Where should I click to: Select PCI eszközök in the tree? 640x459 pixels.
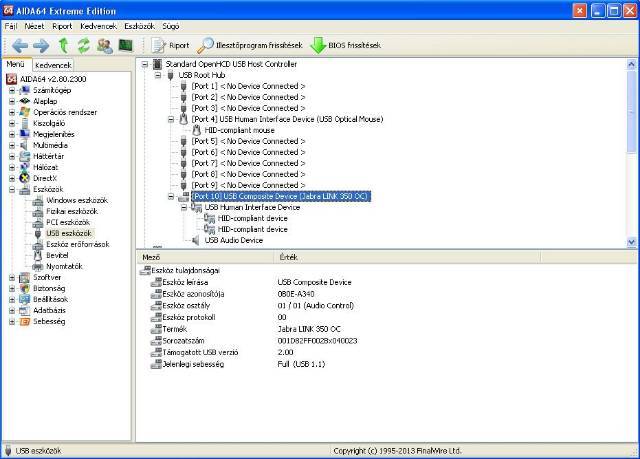[x=70, y=222]
